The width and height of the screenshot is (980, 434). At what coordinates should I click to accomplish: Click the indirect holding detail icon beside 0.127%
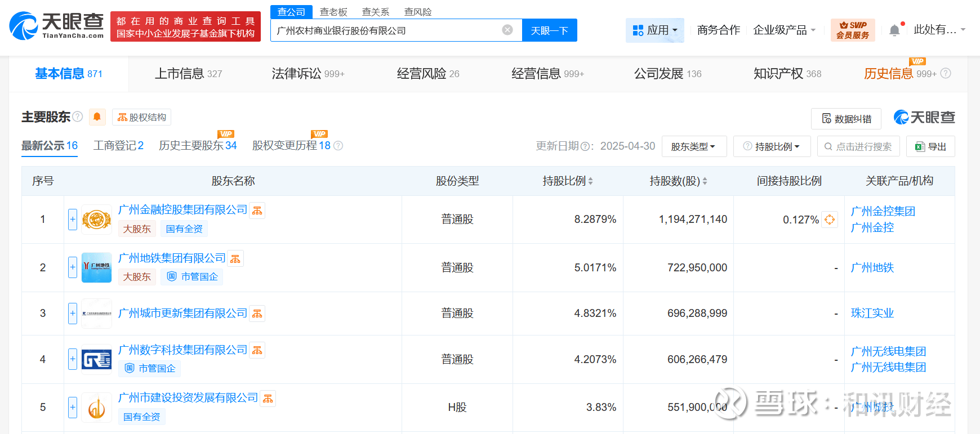coord(830,220)
